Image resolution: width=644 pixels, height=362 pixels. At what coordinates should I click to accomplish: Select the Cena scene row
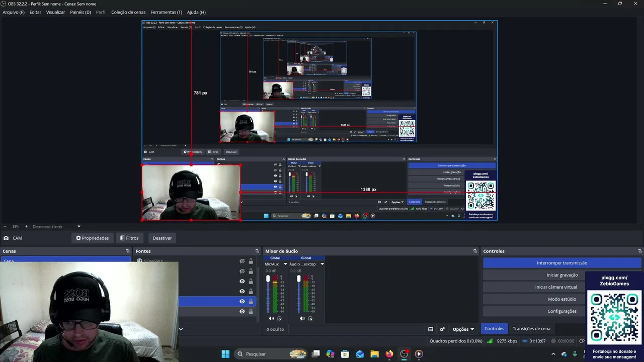tap(65, 260)
